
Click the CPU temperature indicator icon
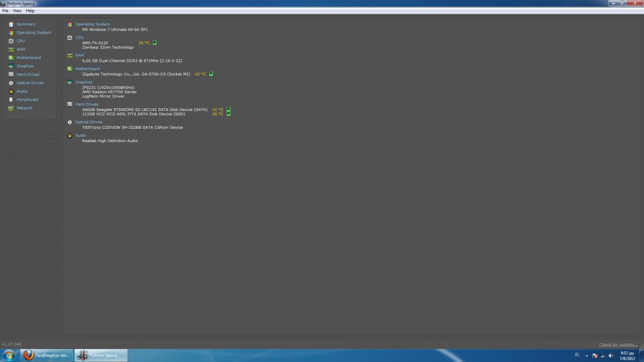(155, 42)
